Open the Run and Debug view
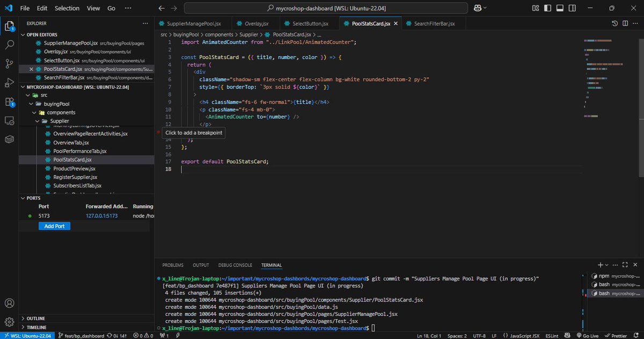The width and height of the screenshot is (644, 339). coord(9,82)
